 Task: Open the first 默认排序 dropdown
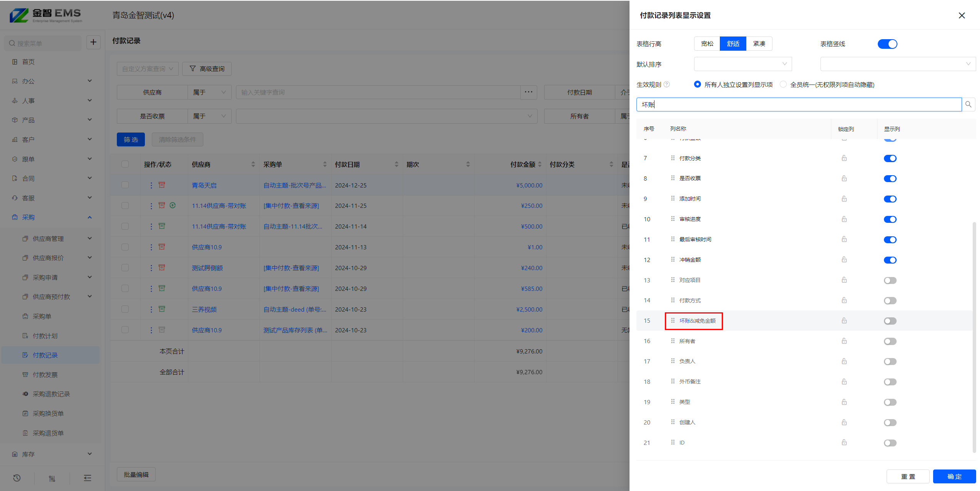pos(743,64)
